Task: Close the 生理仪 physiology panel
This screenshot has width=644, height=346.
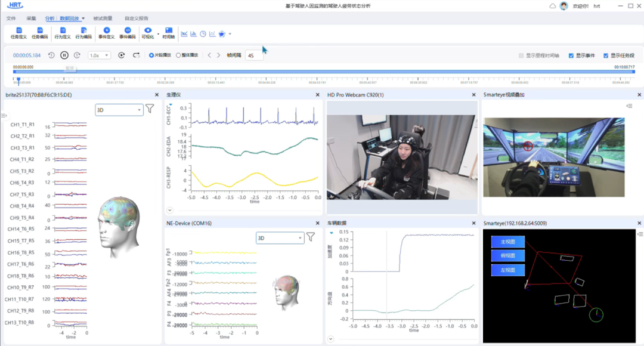Action: pos(317,95)
